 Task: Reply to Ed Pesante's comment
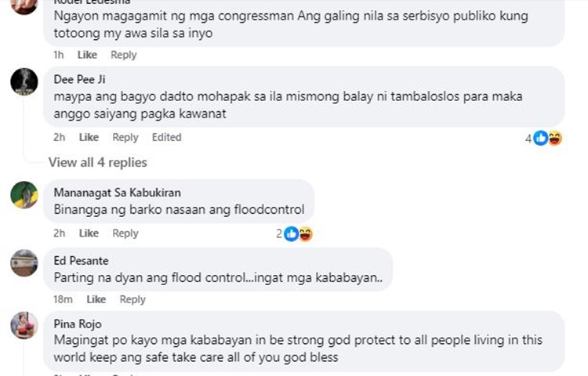(132, 299)
